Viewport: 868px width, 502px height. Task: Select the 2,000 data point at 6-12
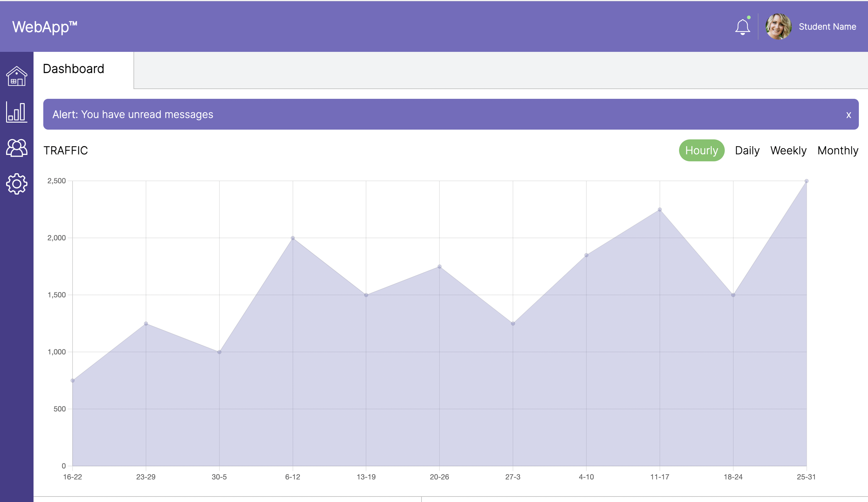pyautogui.click(x=293, y=238)
